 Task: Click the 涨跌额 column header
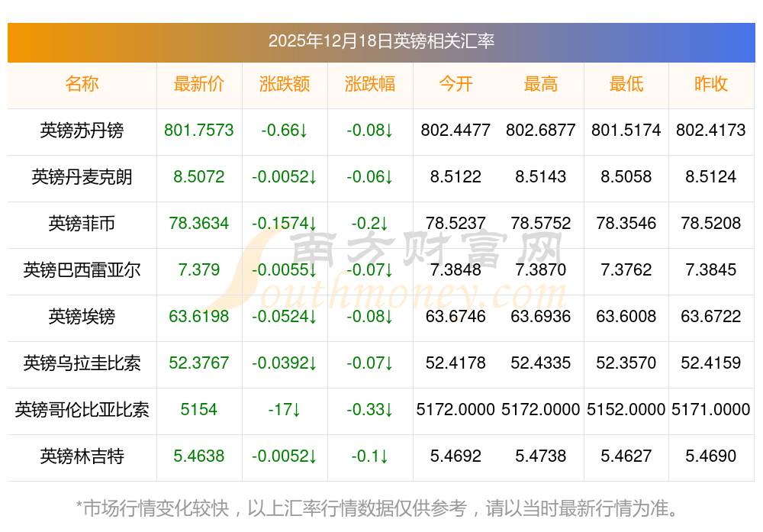(285, 84)
